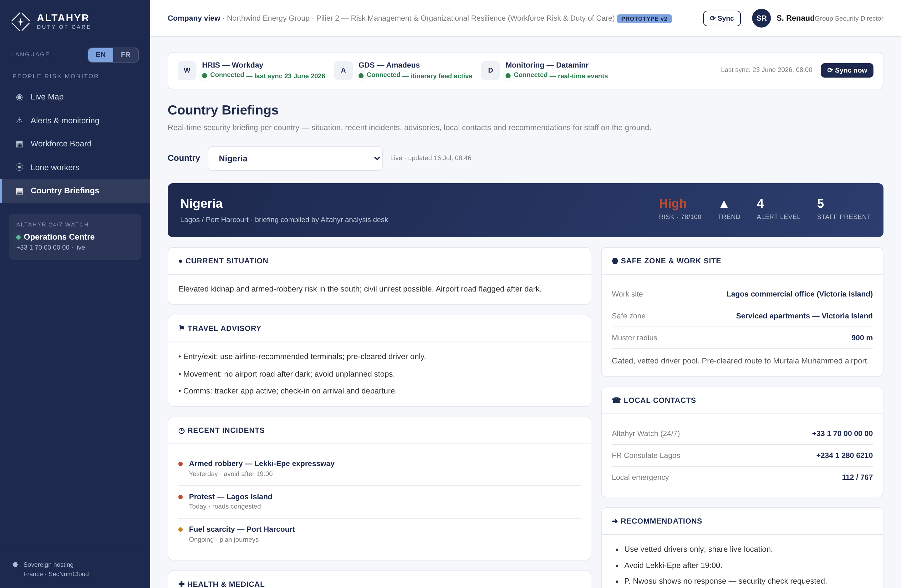Click the PROTOTYPE v2 badge

644,18
